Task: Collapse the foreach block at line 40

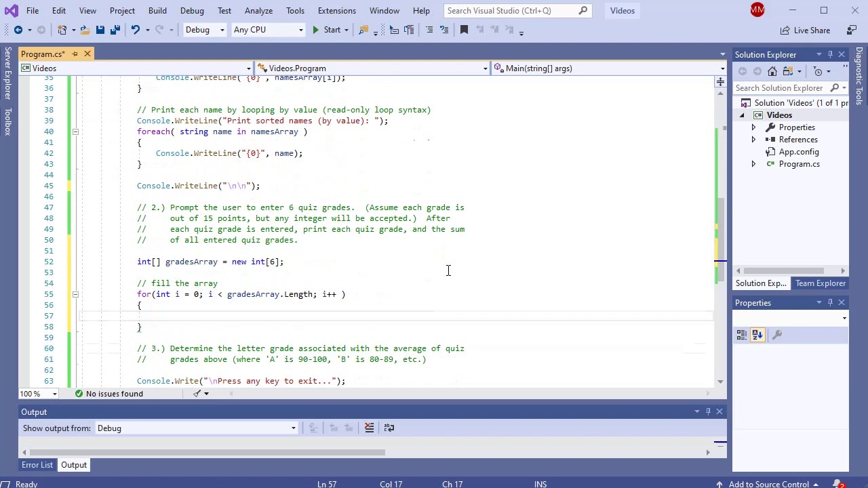Action: (x=75, y=131)
